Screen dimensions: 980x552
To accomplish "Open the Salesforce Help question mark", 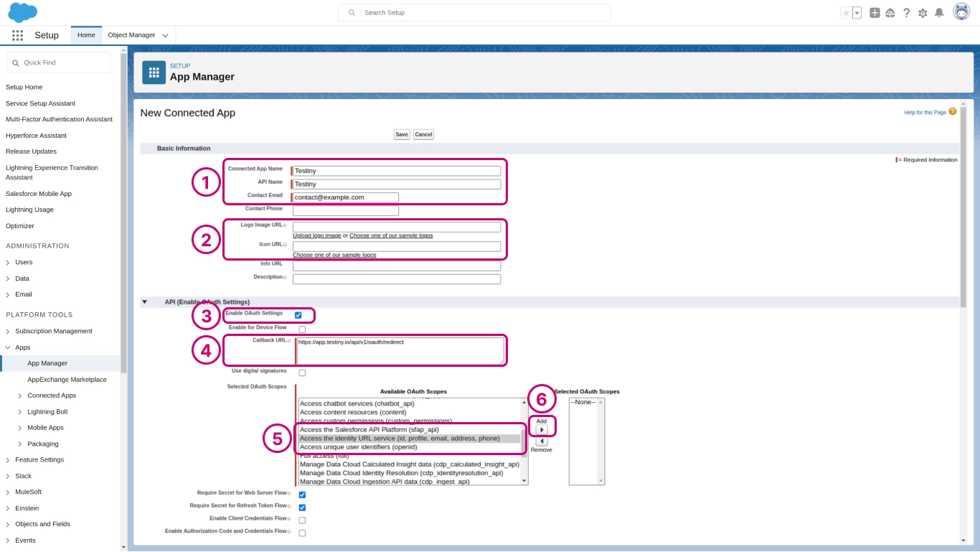I will click(907, 13).
